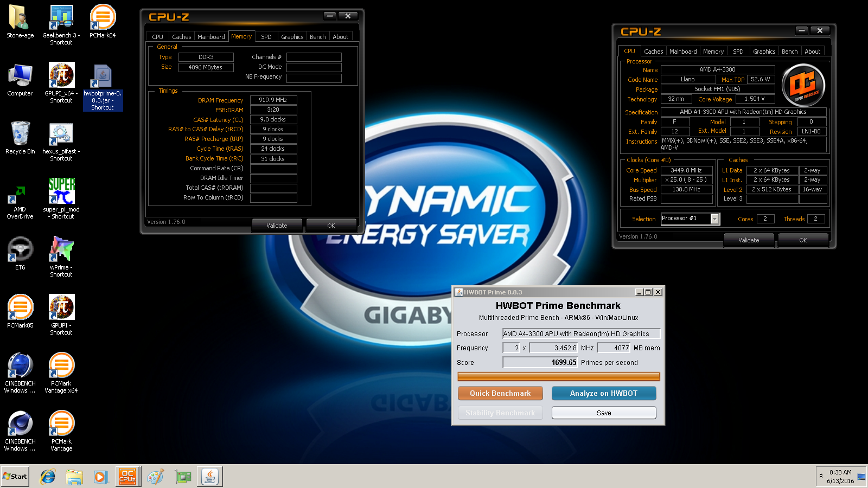This screenshot has width=868, height=488.
Task: Click the 4096 MBytes memory size value
Action: pyautogui.click(x=206, y=67)
